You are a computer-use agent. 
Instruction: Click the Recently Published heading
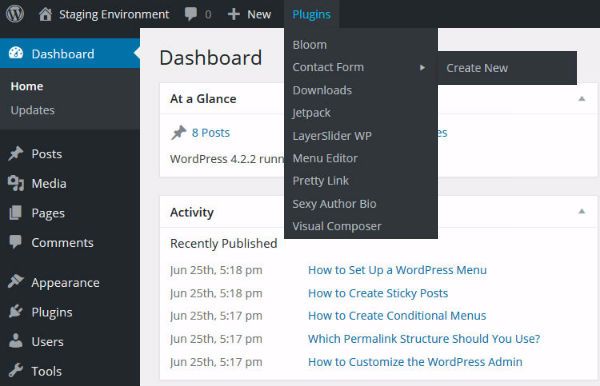point(224,244)
